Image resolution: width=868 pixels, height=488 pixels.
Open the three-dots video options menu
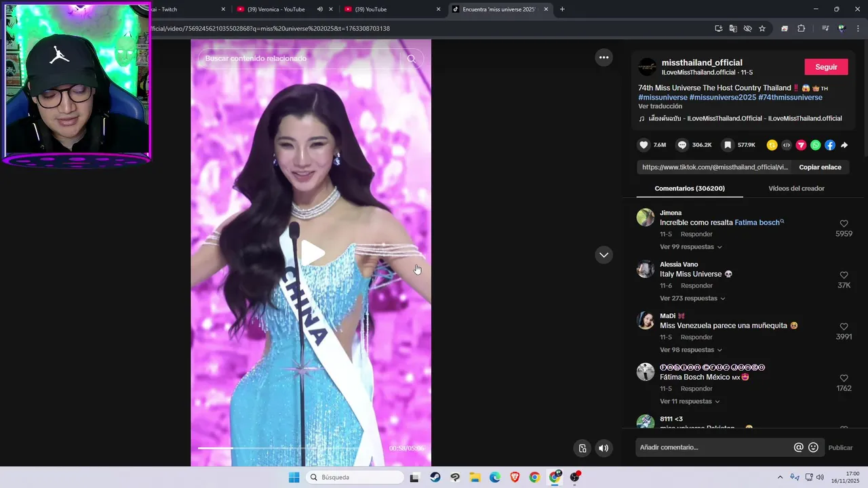point(604,58)
